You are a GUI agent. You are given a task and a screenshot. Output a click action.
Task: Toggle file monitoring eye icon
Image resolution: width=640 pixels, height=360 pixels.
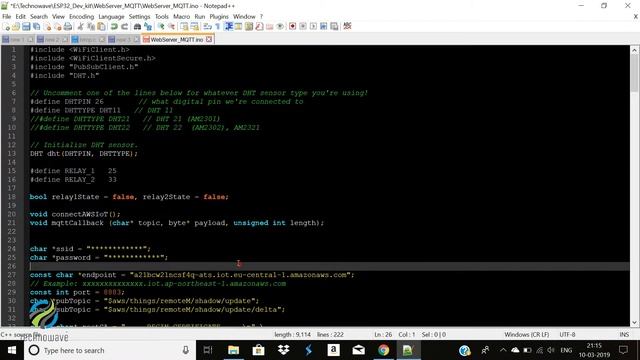tap(280, 27)
